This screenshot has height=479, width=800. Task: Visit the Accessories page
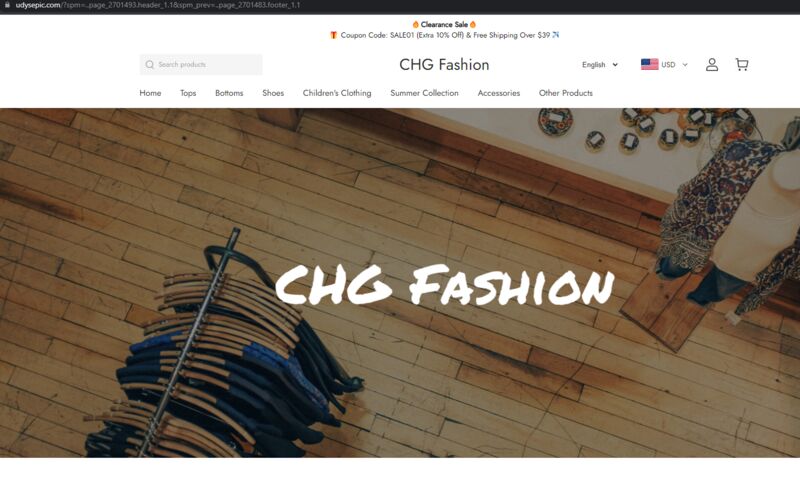point(499,93)
